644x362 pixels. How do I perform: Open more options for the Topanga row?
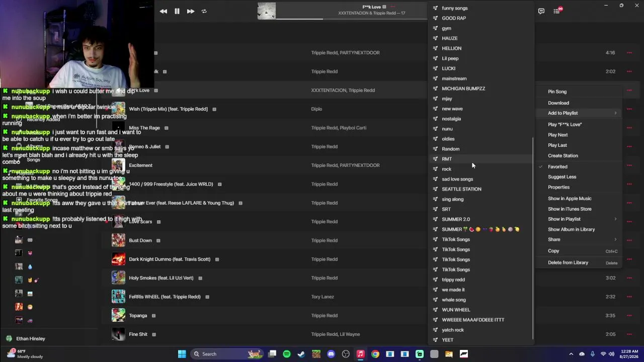click(x=629, y=316)
